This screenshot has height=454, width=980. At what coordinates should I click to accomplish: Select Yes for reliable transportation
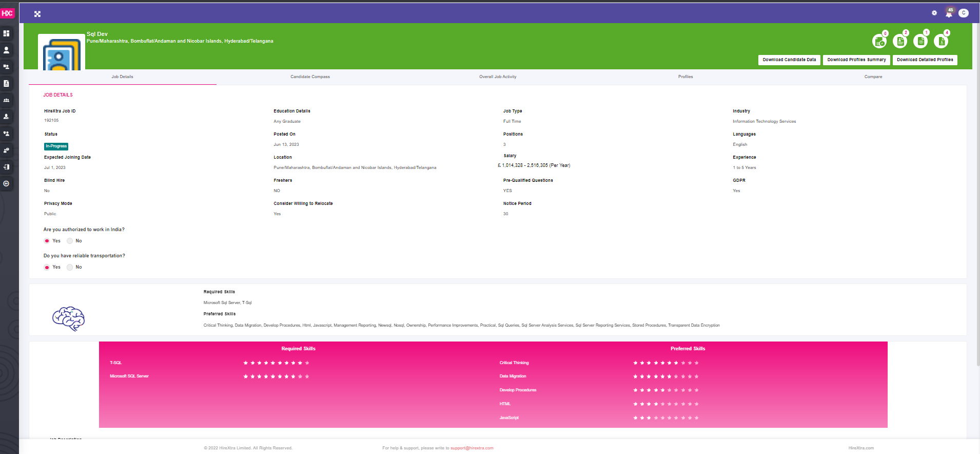pos(47,267)
